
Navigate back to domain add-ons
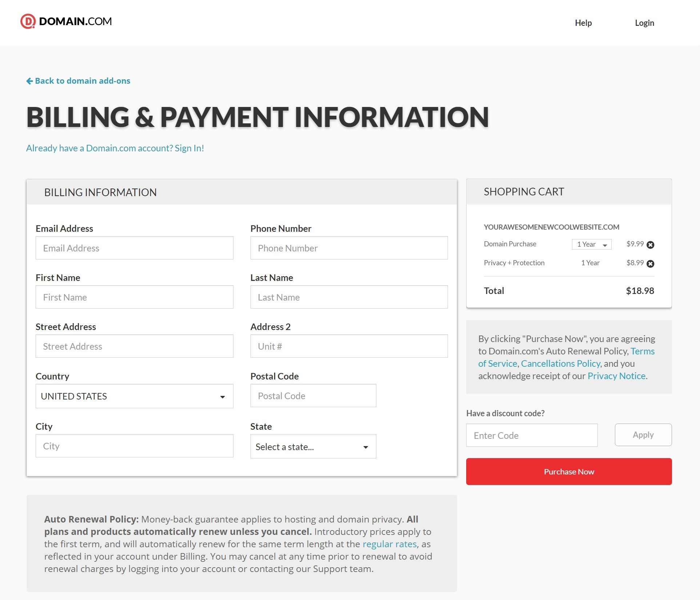[83, 80]
